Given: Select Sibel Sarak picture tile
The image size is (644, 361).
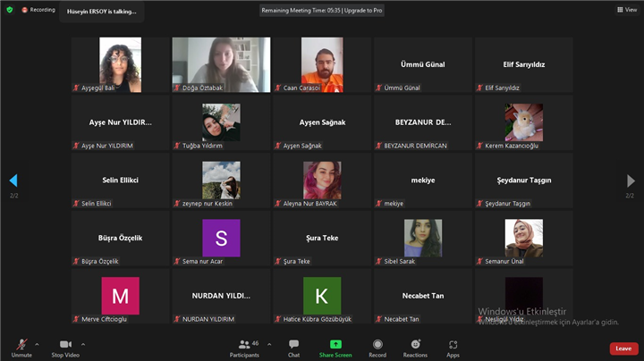Looking at the screenshot, I should pyautogui.click(x=423, y=239).
